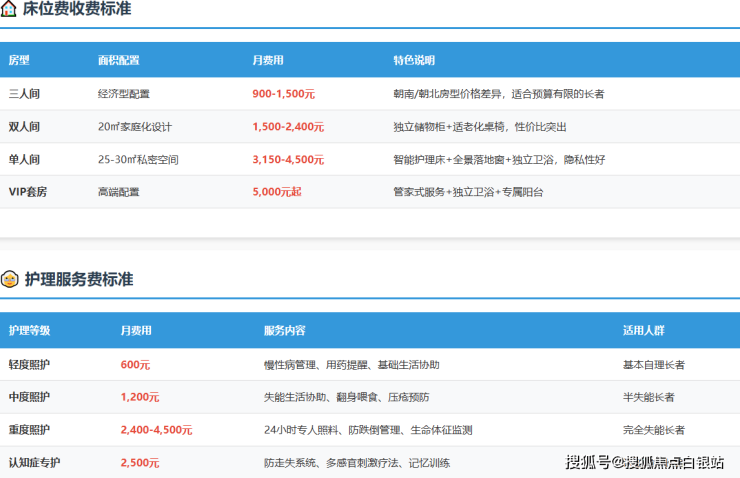This screenshot has width=740, height=478.
Task: Click the 重度照护 row label
Action: click(29, 430)
